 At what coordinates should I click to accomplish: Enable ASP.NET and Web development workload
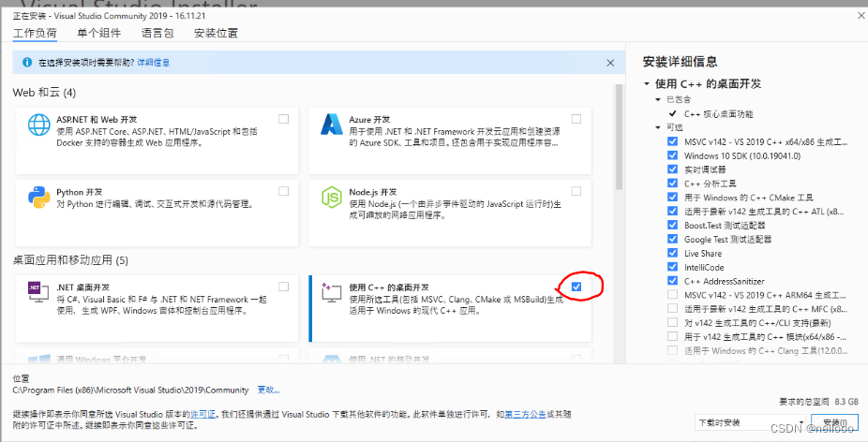point(283,119)
